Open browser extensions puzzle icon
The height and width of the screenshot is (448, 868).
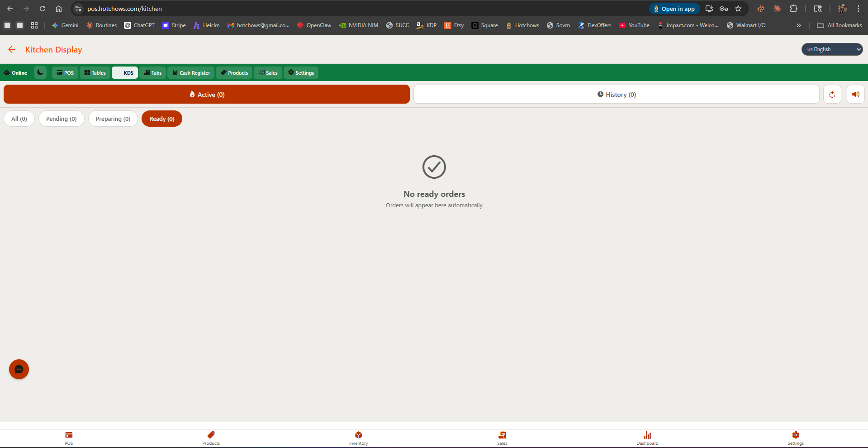click(793, 9)
